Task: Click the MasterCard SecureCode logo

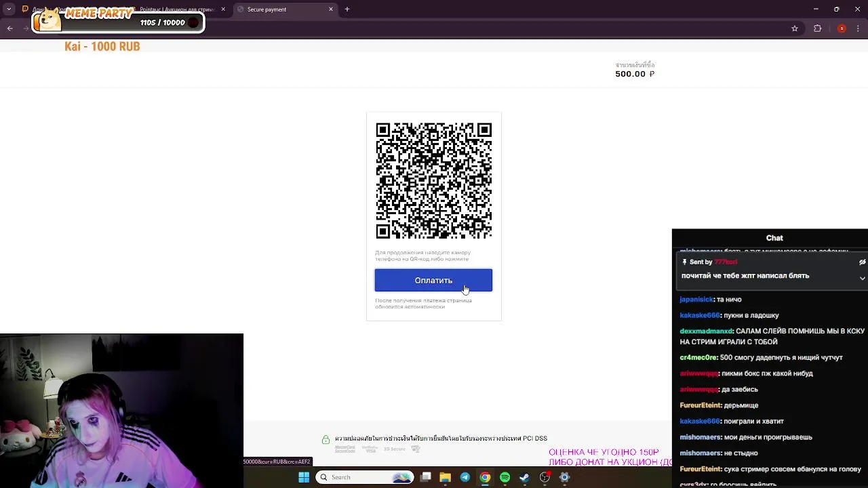Action: click(x=345, y=449)
